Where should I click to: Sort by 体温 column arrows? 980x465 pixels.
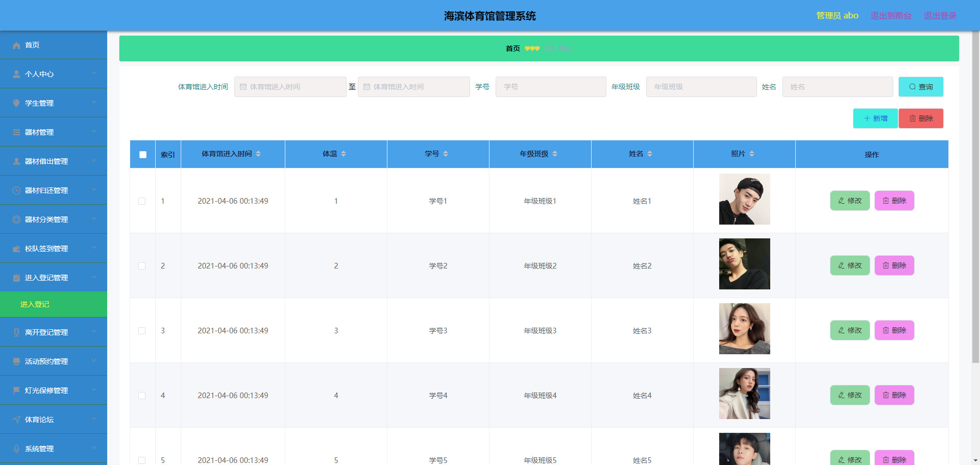[x=344, y=154]
